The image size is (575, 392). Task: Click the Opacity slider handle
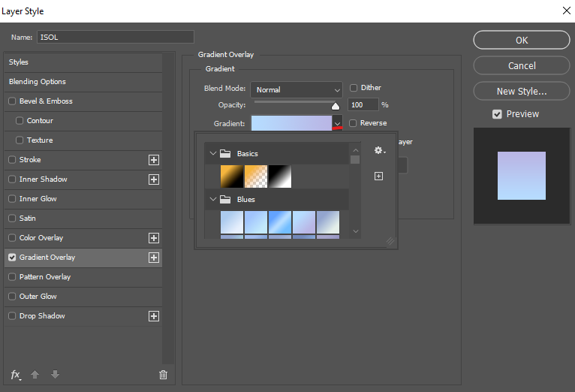coord(336,107)
